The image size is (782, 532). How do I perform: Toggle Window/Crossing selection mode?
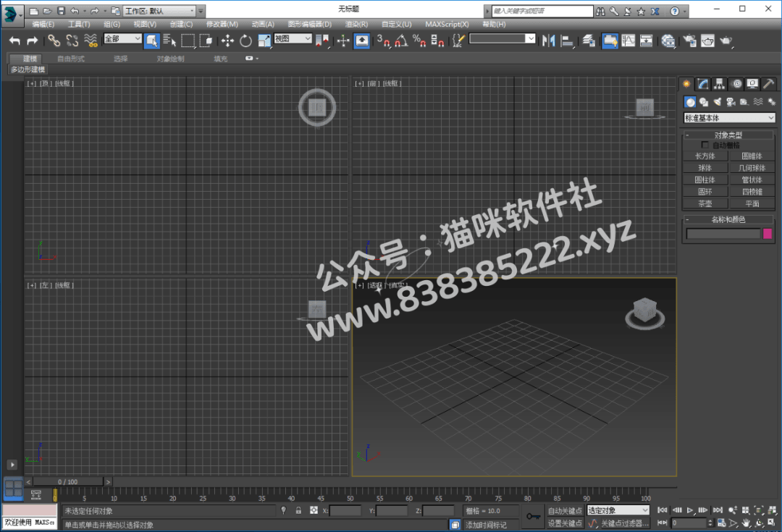[x=206, y=41]
